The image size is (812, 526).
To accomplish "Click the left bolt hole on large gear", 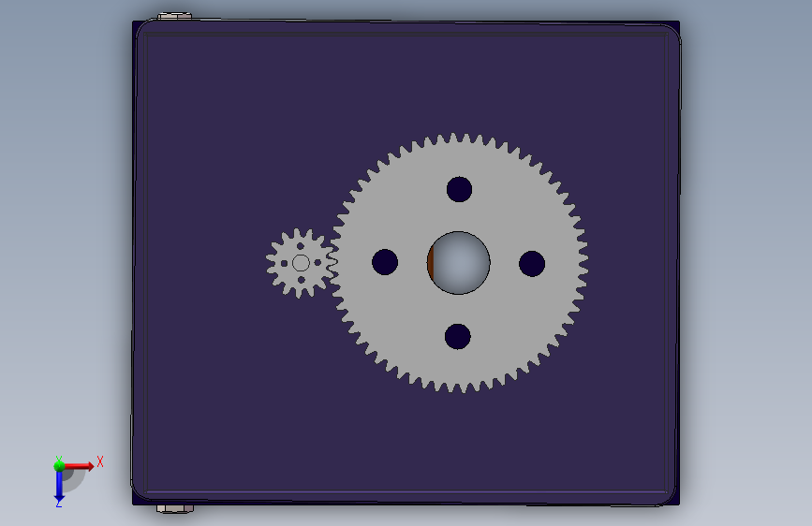I will click(x=385, y=262).
